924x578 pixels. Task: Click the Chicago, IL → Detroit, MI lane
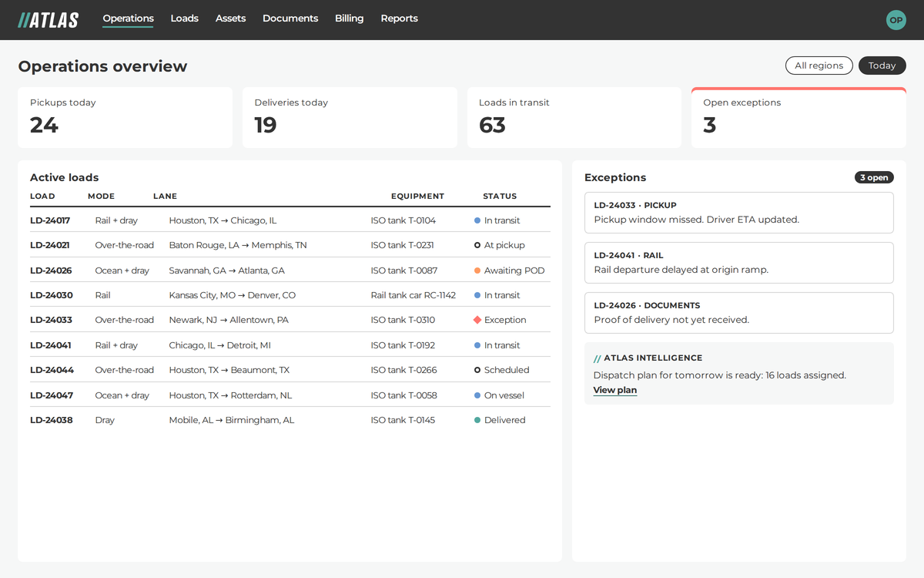point(219,345)
